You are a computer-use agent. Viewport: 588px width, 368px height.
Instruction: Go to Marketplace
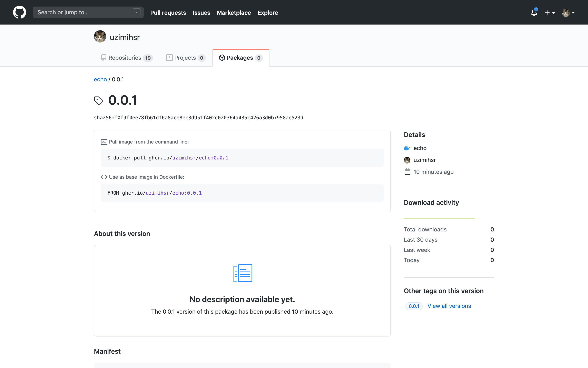234,13
